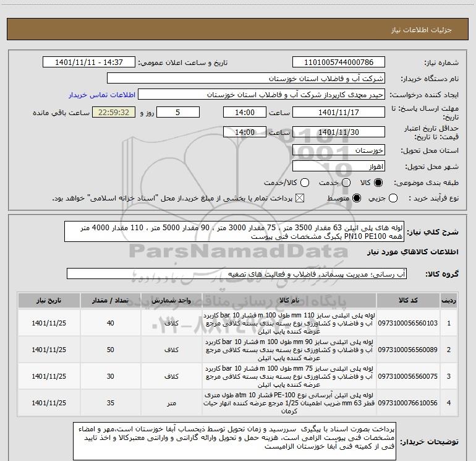Click the تاریخ نیاز column header
Viewport: 476px width, 461px height.
[x=49, y=301]
